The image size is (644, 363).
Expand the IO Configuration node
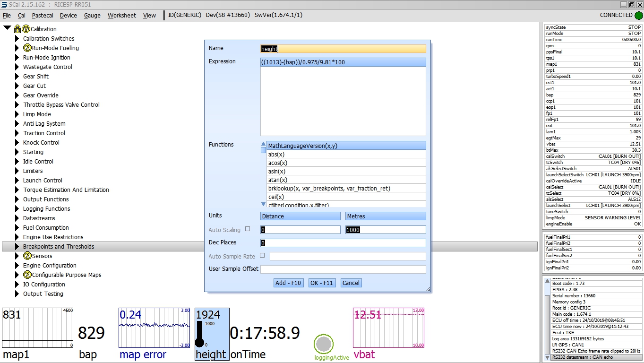17,284
